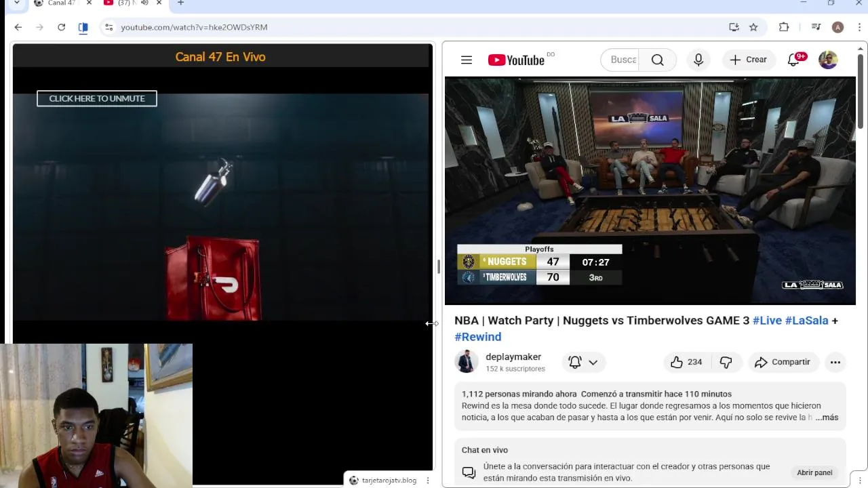The height and width of the screenshot is (488, 868).
Task: Open the Chrome three-dot menu
Action: pos(859,27)
